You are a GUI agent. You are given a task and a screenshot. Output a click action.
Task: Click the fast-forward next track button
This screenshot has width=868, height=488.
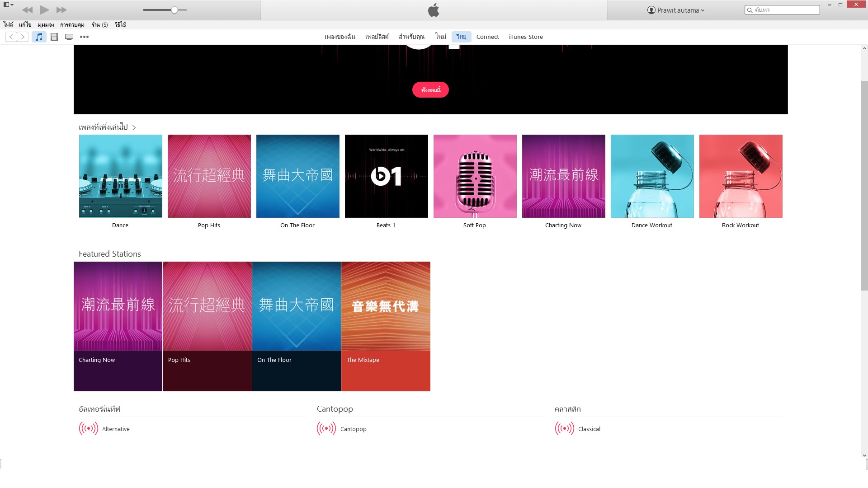pyautogui.click(x=61, y=9)
